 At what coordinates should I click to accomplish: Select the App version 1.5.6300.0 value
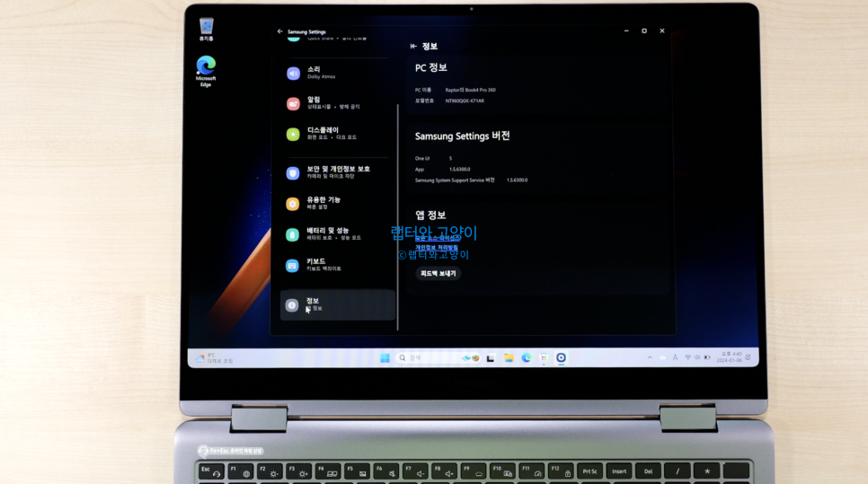tap(459, 169)
